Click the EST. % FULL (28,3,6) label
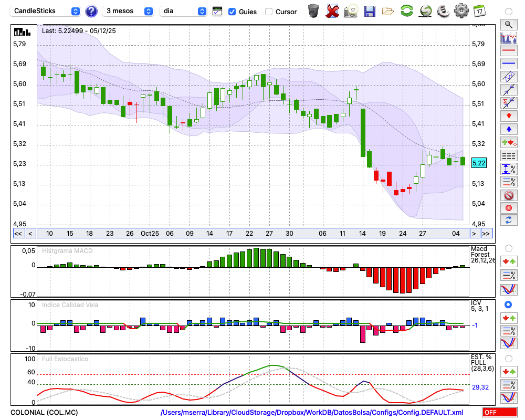The height and width of the screenshot is (420, 525). click(482, 363)
